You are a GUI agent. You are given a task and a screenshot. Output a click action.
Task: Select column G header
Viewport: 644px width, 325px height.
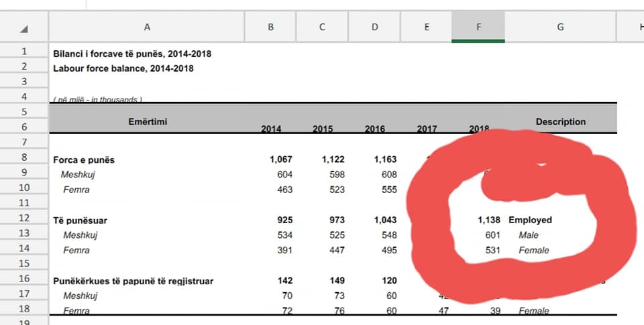pos(561,27)
